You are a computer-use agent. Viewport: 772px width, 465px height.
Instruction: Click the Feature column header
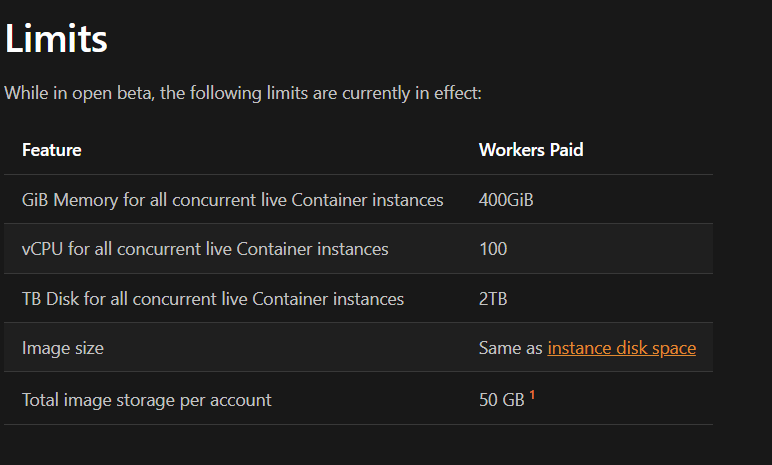[52, 150]
